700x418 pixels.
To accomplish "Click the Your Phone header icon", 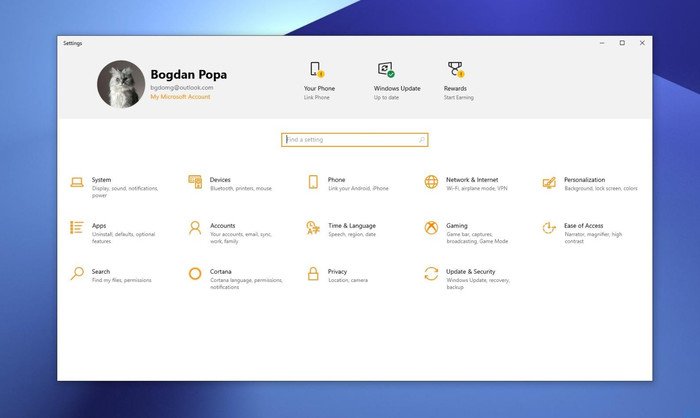I will tap(317, 70).
